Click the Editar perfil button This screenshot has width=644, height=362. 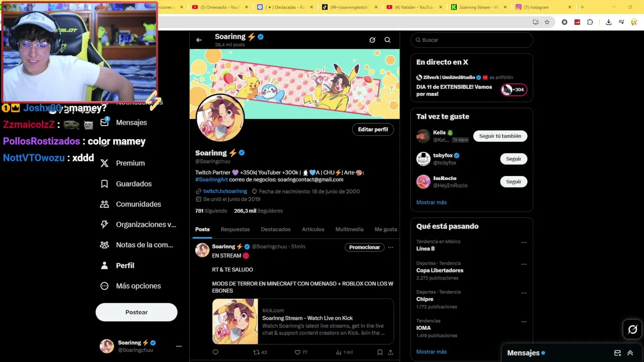[x=373, y=129]
